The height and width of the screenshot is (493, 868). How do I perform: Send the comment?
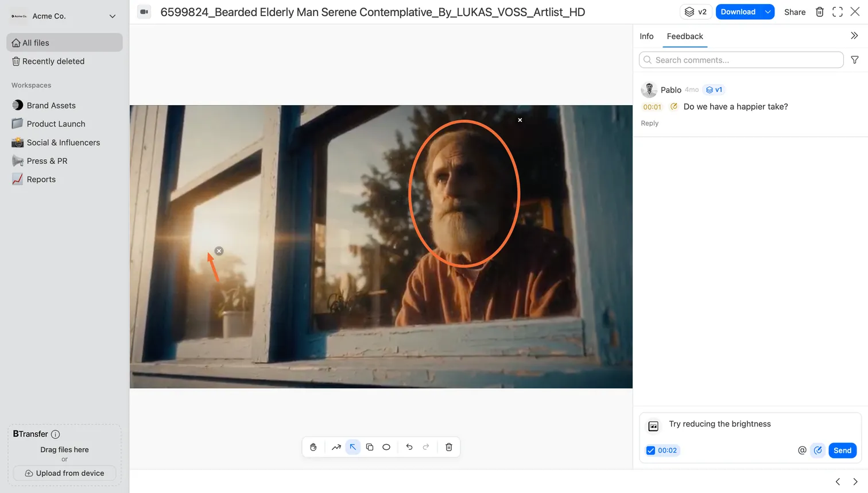click(842, 450)
